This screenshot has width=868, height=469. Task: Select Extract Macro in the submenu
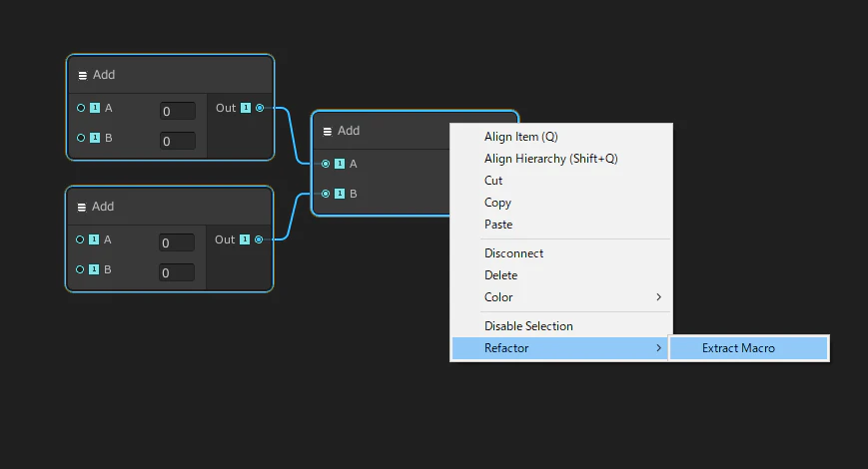749,348
